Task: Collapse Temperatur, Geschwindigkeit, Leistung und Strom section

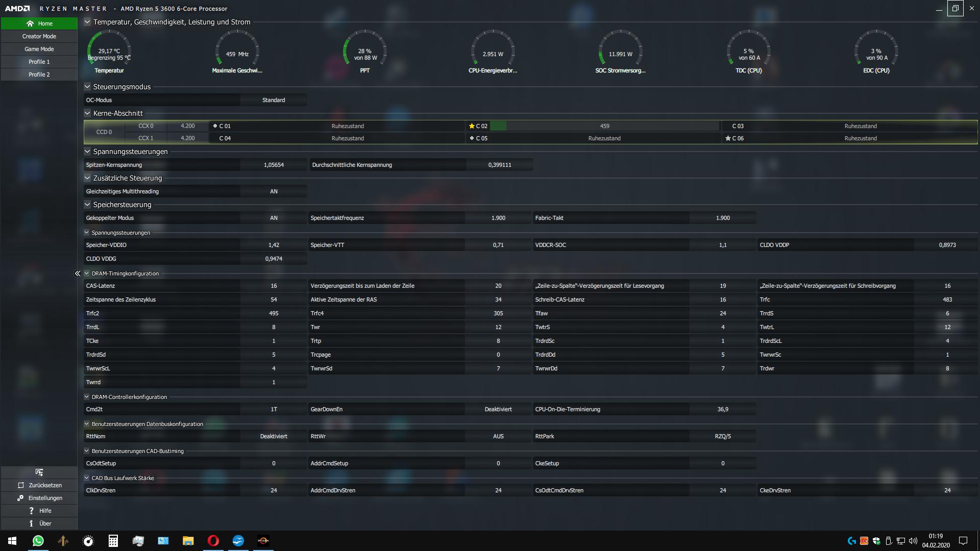Action: (87, 22)
